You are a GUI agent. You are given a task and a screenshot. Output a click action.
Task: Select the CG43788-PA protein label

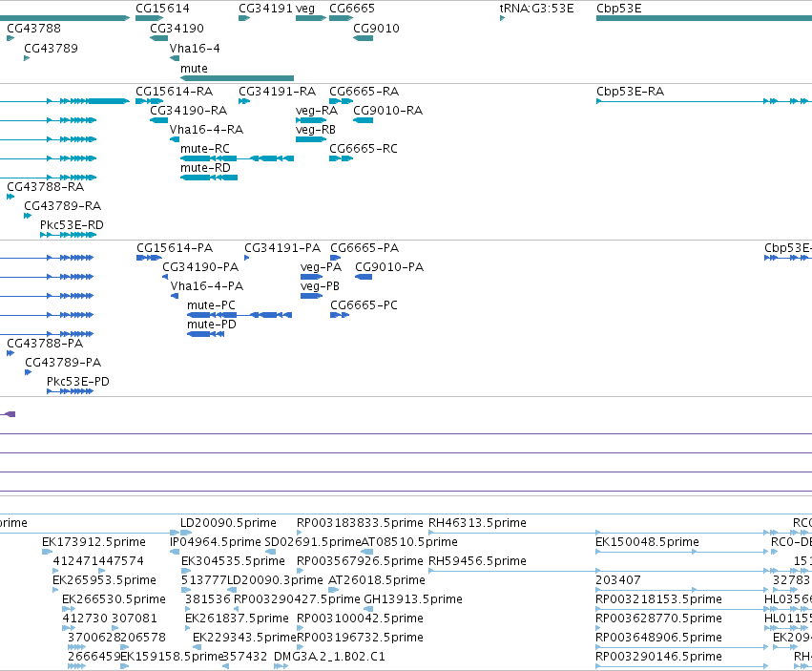coord(45,343)
